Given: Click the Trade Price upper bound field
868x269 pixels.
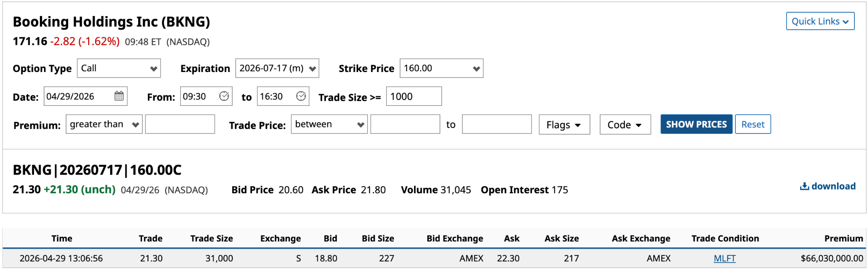Looking at the screenshot, I should point(496,124).
